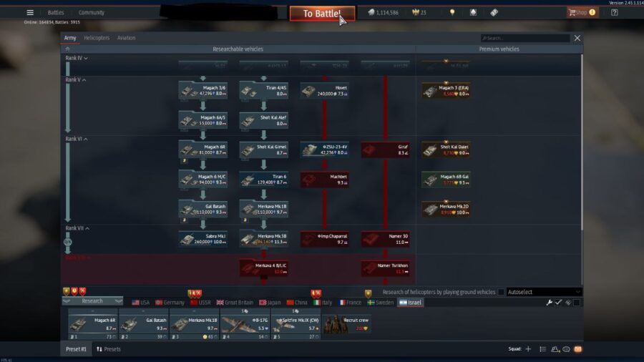This screenshot has height=362, width=644.
Task: Select the Shot Kal Alef tank
Action: (263, 120)
